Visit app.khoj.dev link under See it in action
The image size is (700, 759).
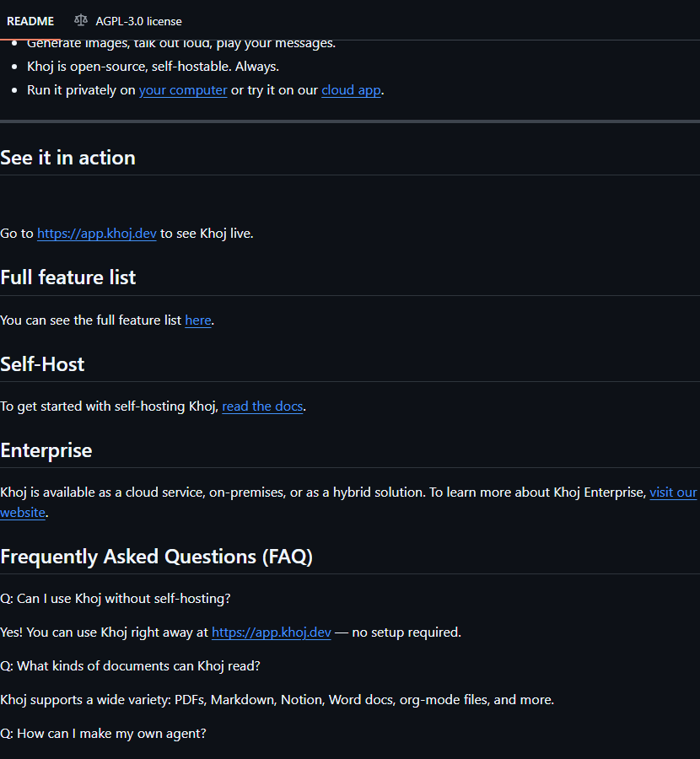[97, 234]
